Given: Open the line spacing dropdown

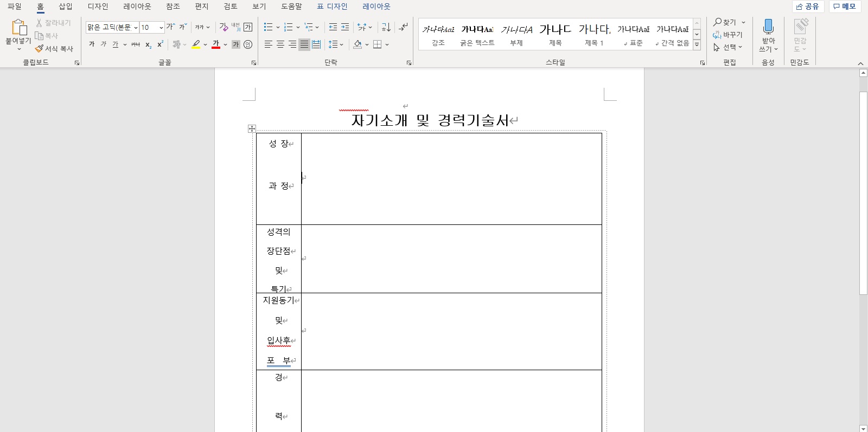Looking at the screenshot, I should click(x=336, y=44).
